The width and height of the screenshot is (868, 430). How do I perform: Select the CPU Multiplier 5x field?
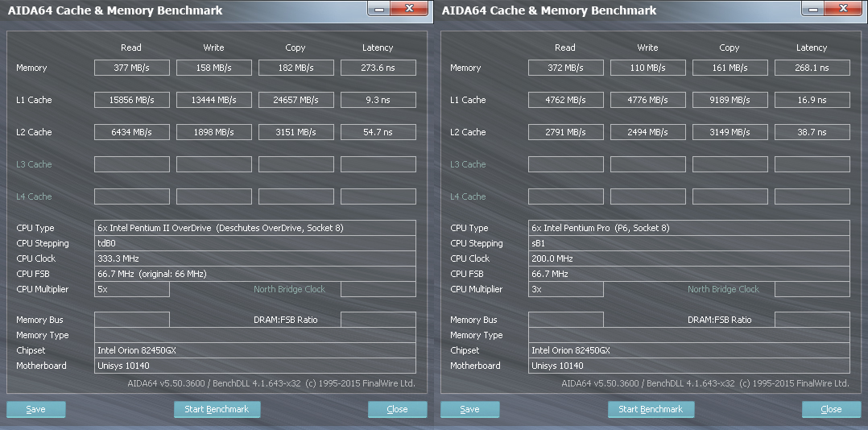(132, 289)
